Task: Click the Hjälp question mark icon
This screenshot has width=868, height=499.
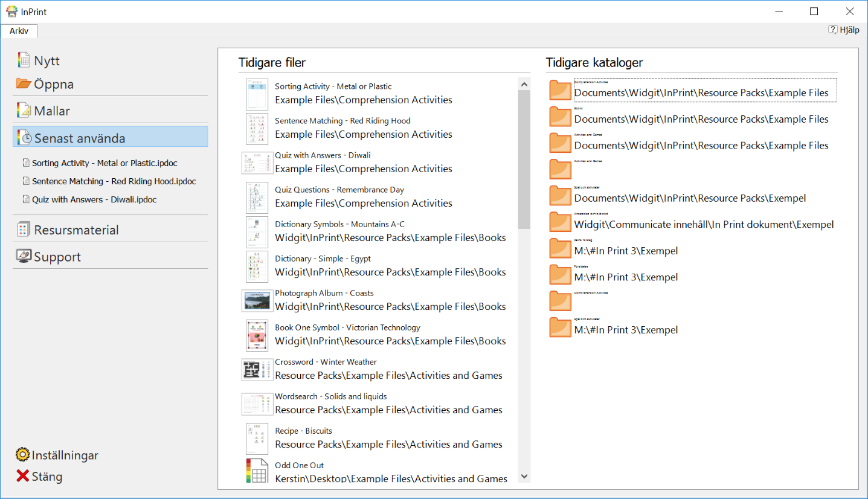Action: pyautogui.click(x=833, y=30)
